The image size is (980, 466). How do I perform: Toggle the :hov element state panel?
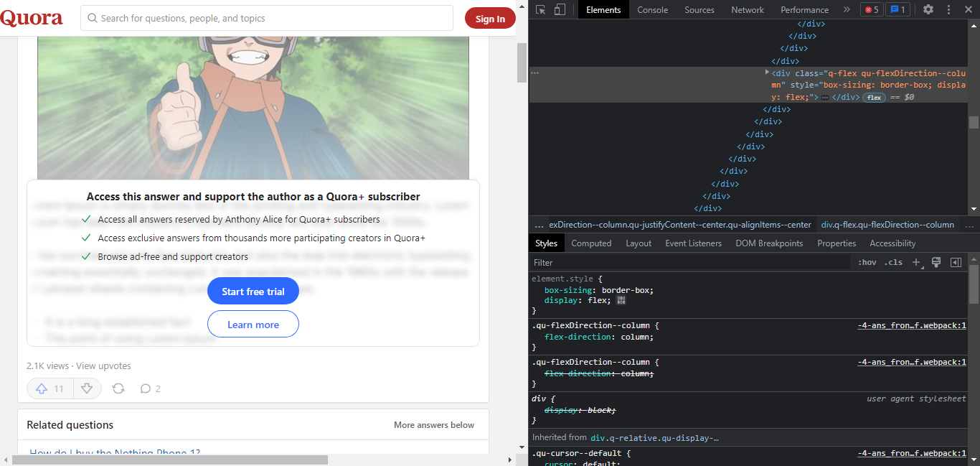[x=867, y=263]
